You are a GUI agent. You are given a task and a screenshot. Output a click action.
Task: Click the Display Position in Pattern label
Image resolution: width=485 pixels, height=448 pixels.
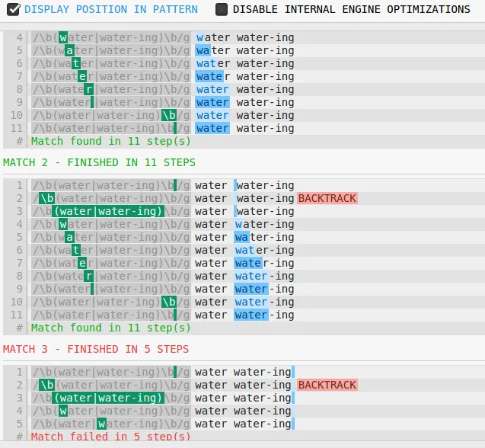pyautogui.click(x=111, y=10)
